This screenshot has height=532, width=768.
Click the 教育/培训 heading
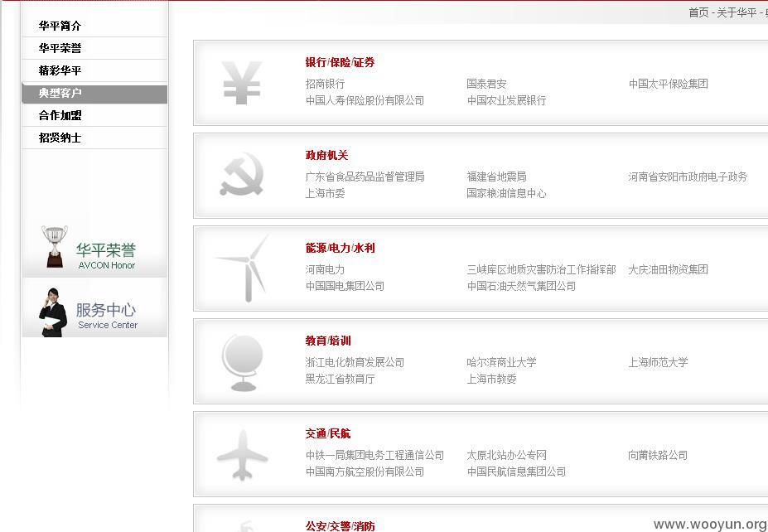click(x=328, y=341)
